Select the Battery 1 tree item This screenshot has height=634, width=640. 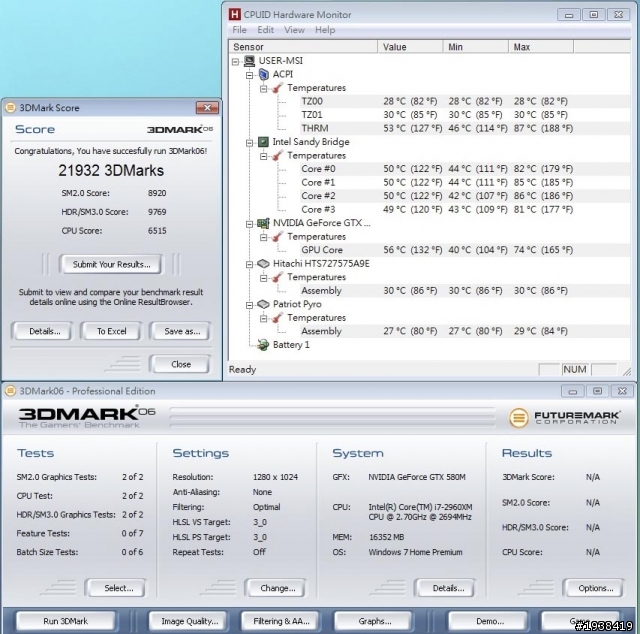tap(291, 345)
